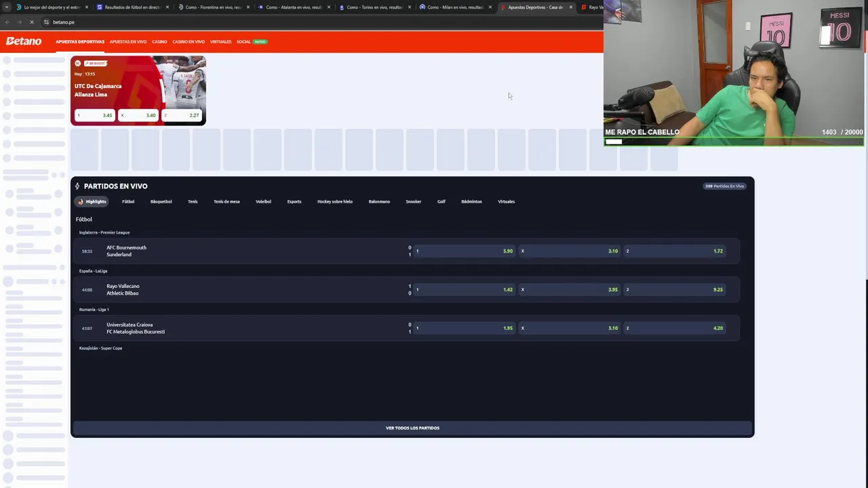Click the Betano logo
868x488 pixels.
click(x=24, y=41)
